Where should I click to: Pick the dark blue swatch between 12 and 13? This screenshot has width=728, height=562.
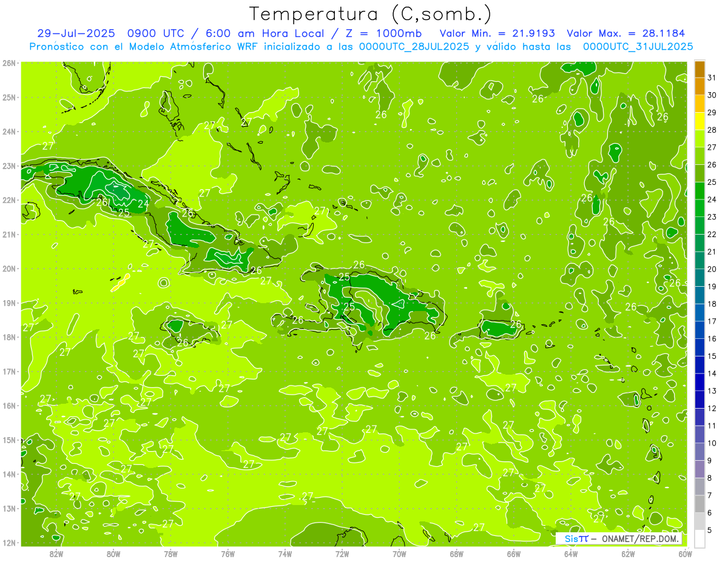[x=700, y=400]
